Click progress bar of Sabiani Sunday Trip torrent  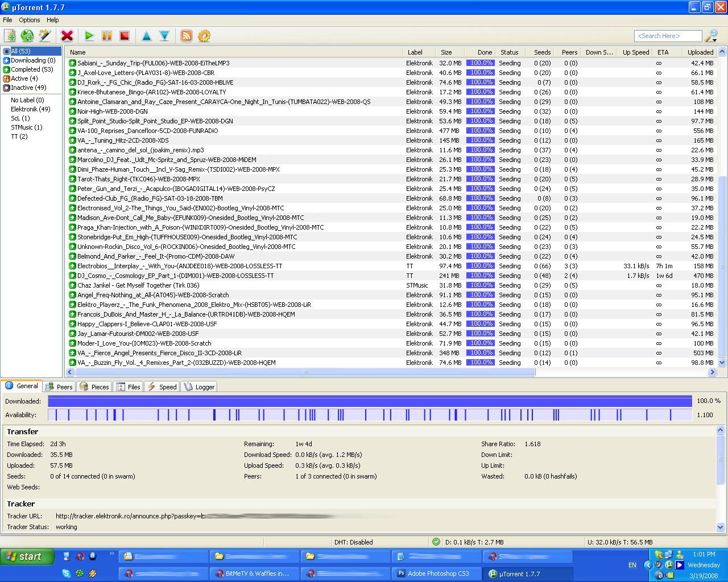coord(481,63)
